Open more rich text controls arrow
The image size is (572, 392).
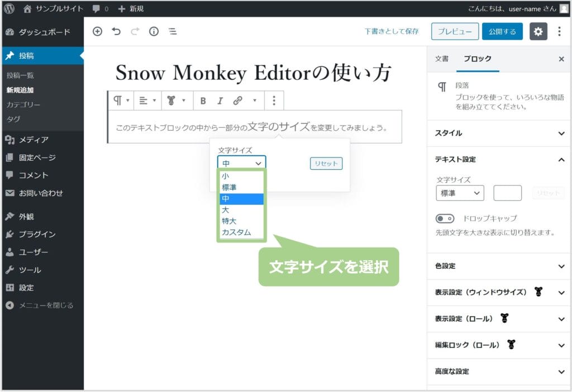tap(255, 101)
